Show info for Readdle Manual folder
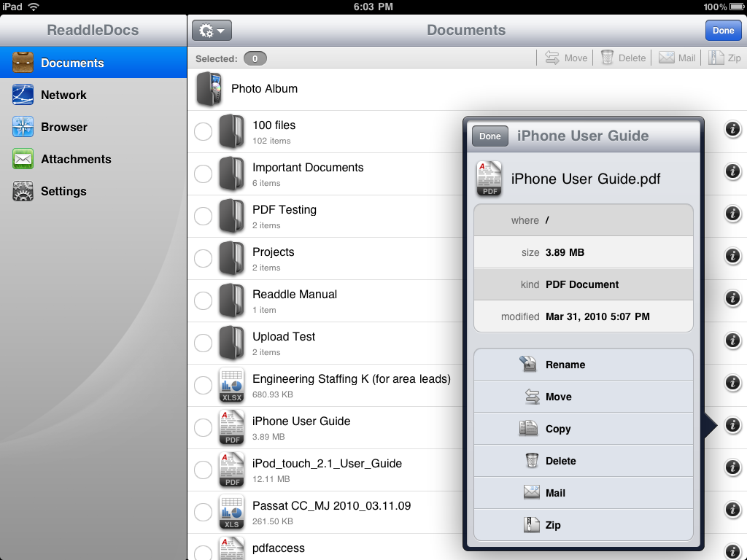This screenshot has width=747, height=560. tap(732, 298)
